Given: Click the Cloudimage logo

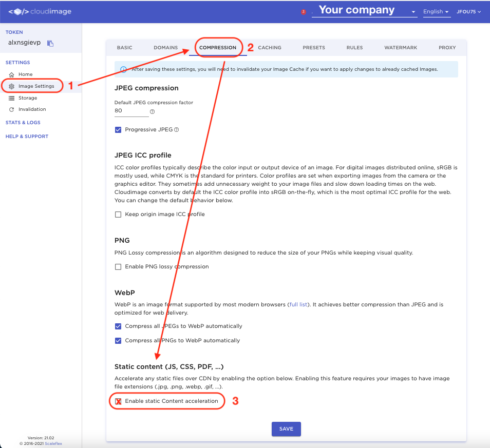Looking at the screenshot, I should (40, 11).
